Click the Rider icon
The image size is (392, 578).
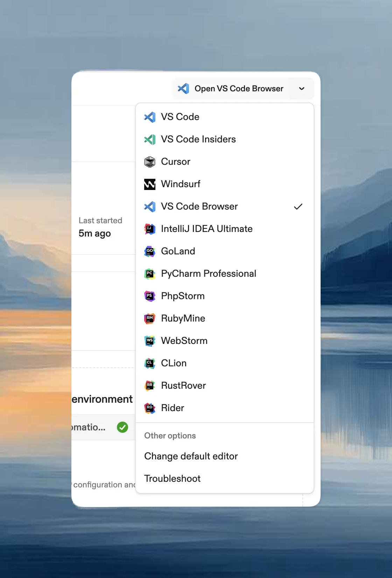(x=150, y=408)
